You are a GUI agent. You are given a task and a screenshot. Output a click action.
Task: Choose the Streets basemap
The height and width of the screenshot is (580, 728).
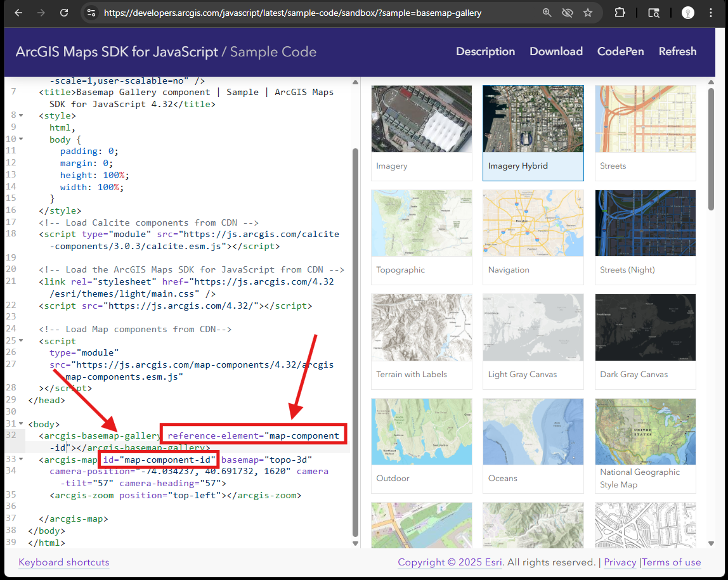[646, 132]
